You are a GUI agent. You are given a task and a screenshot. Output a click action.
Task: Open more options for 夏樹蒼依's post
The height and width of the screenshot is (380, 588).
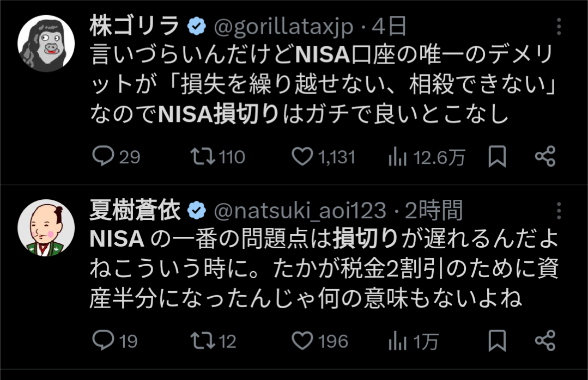click(x=559, y=211)
